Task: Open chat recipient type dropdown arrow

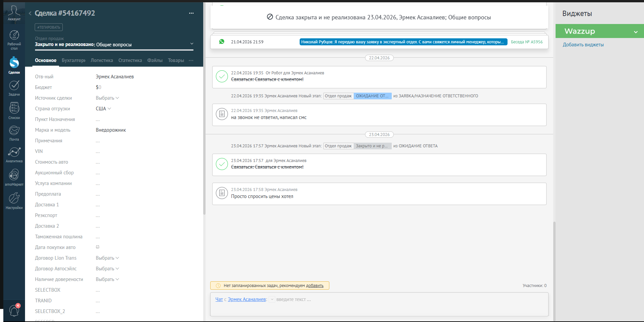Action: pos(272,299)
